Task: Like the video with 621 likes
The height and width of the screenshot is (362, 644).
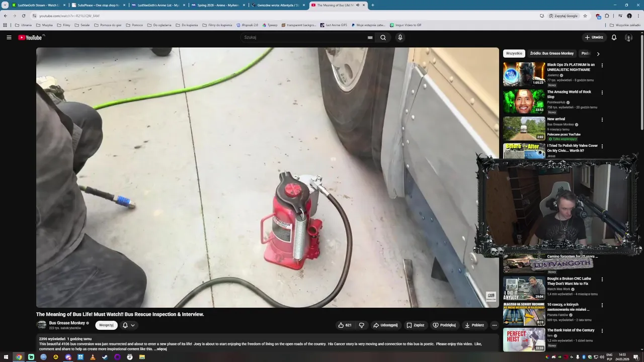Action: [x=345, y=325]
